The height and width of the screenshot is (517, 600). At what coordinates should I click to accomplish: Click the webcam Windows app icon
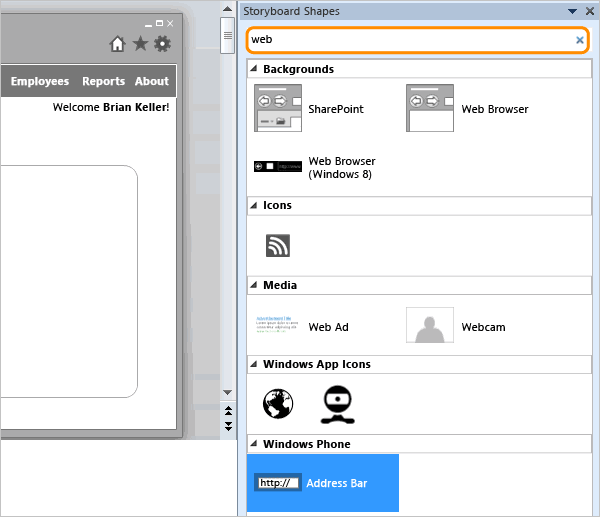point(339,405)
